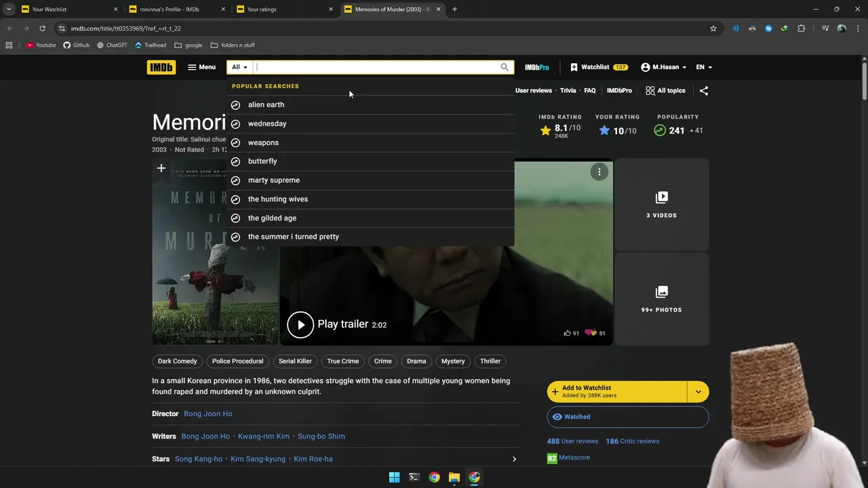Open the Watchlist with 137 items
Screen dimensions: 868x488
point(599,67)
